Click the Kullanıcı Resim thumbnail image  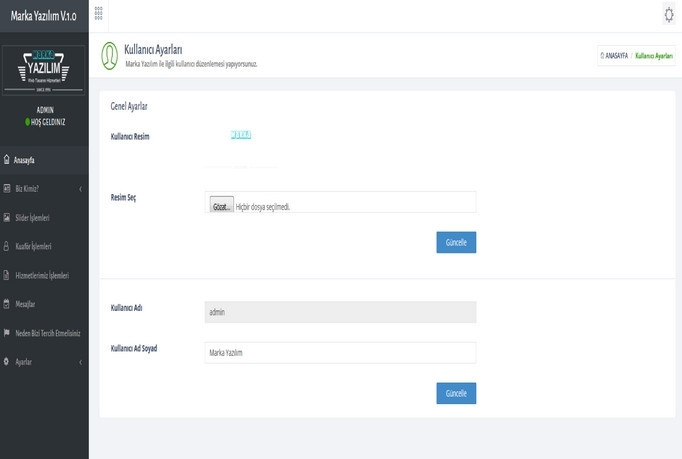(x=240, y=135)
